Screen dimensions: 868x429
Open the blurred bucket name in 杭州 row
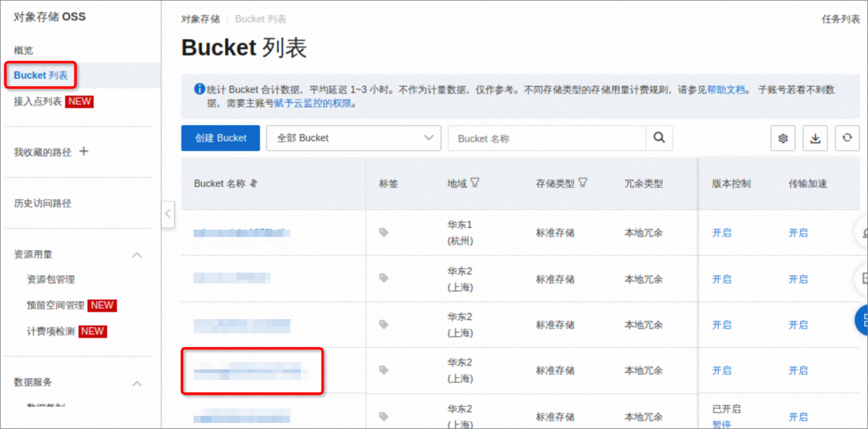point(241,233)
